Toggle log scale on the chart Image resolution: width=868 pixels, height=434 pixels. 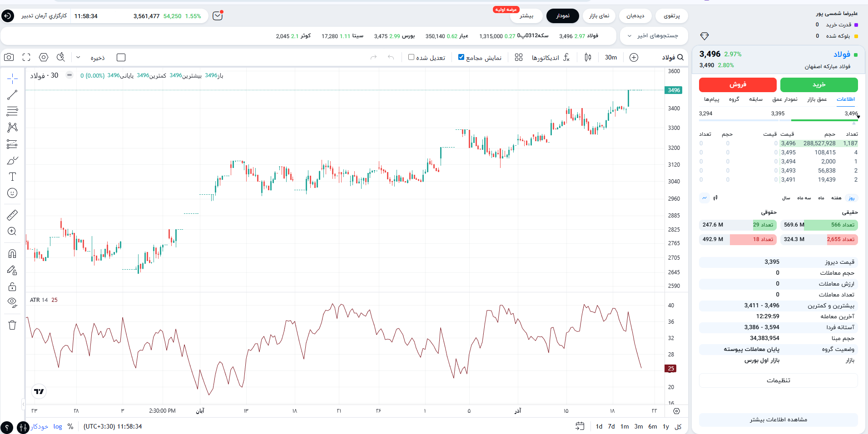pos(58,426)
